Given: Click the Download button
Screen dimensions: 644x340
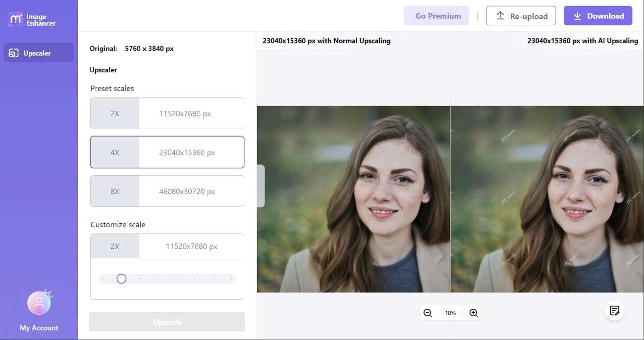Looking at the screenshot, I should pyautogui.click(x=598, y=15).
